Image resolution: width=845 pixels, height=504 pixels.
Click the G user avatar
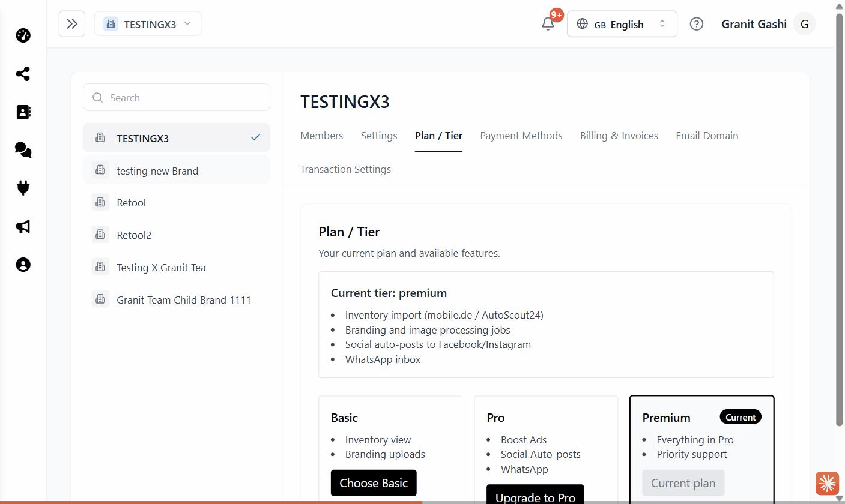(804, 24)
